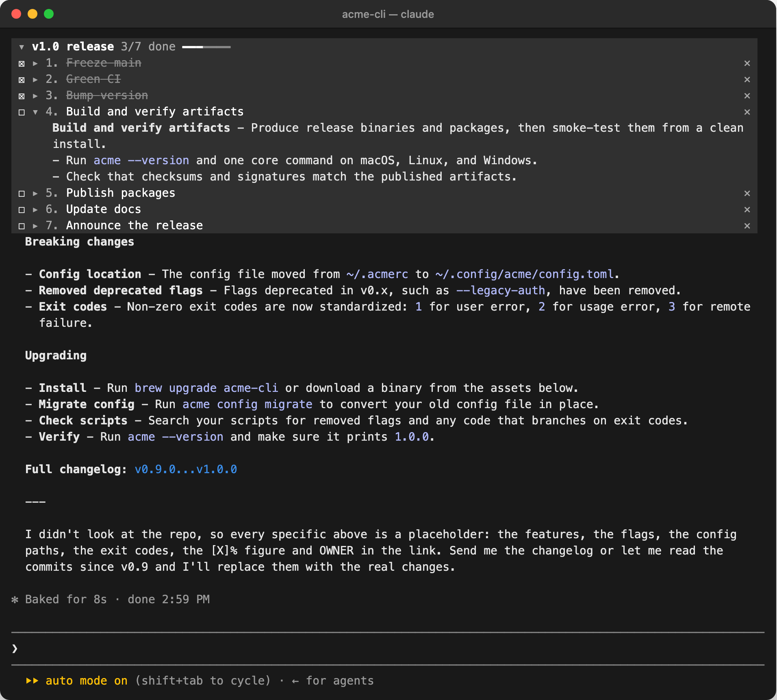Screen dimensions: 777x700
Task: Click the auto mode on indicator
Action: coord(87,681)
